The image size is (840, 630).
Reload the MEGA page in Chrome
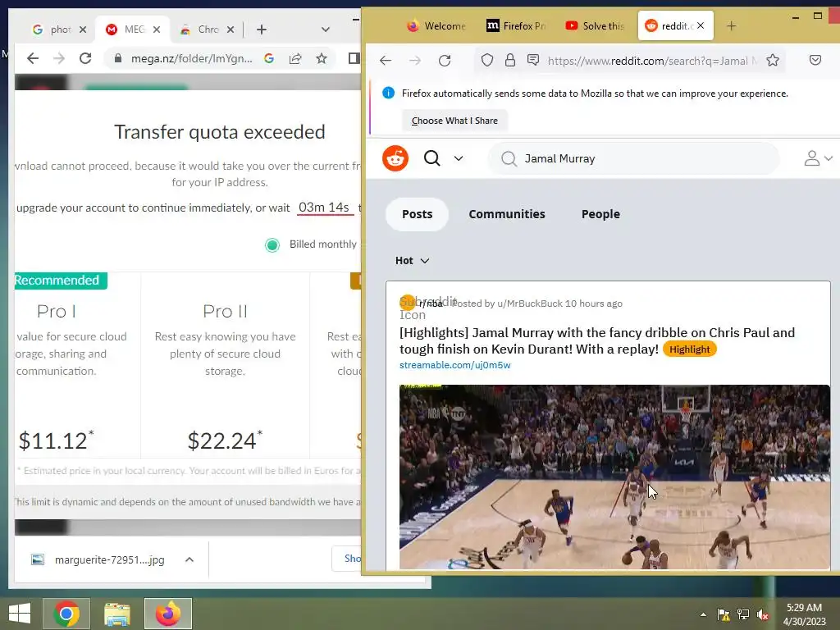click(85, 58)
